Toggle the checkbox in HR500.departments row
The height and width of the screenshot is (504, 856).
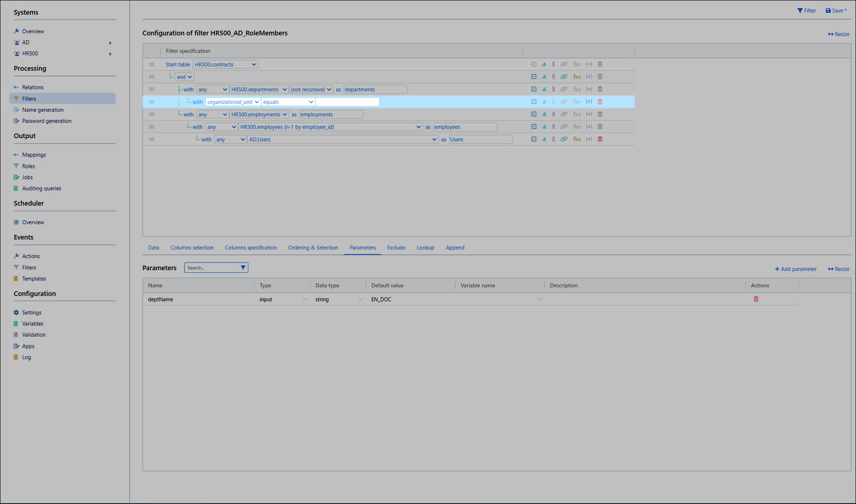click(534, 89)
